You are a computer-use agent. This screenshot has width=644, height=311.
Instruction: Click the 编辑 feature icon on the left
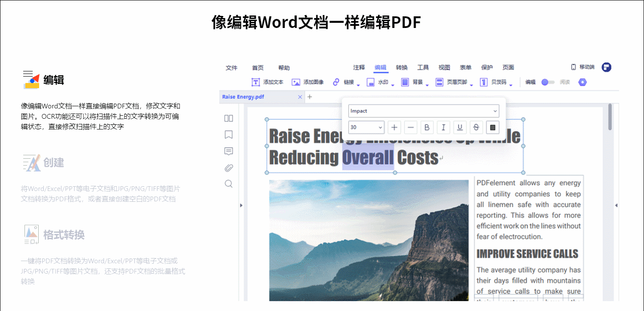[x=31, y=80]
